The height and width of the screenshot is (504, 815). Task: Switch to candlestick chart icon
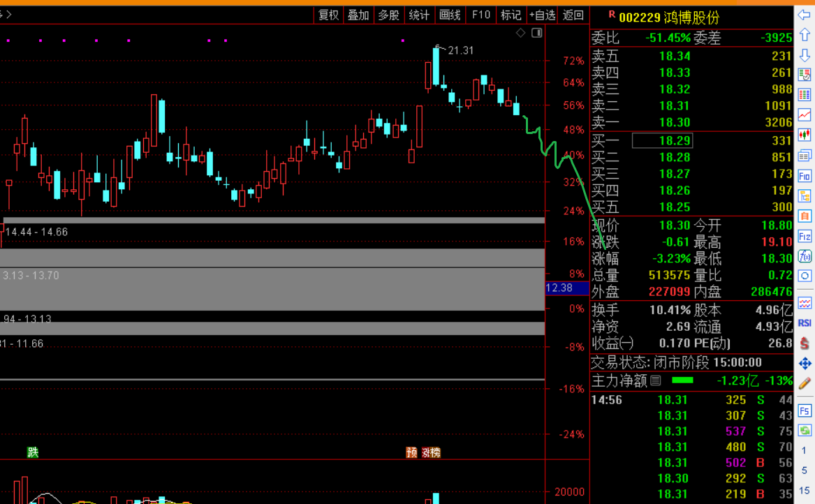tap(804, 135)
